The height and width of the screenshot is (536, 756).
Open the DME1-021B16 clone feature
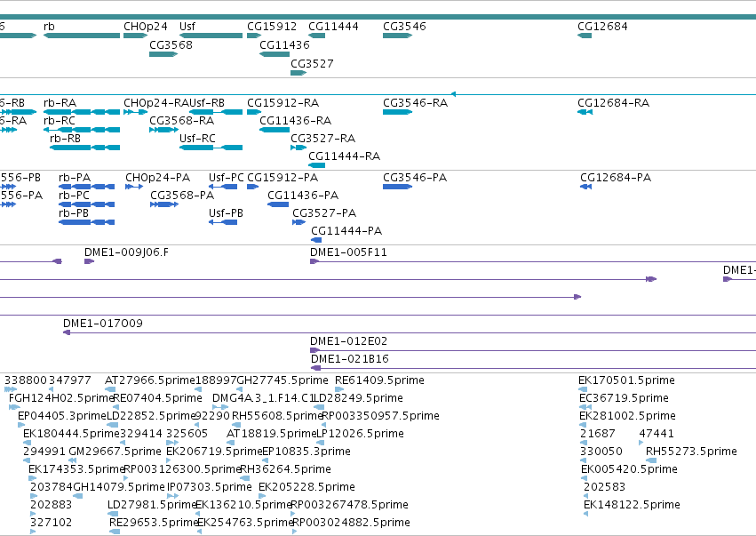point(533,368)
